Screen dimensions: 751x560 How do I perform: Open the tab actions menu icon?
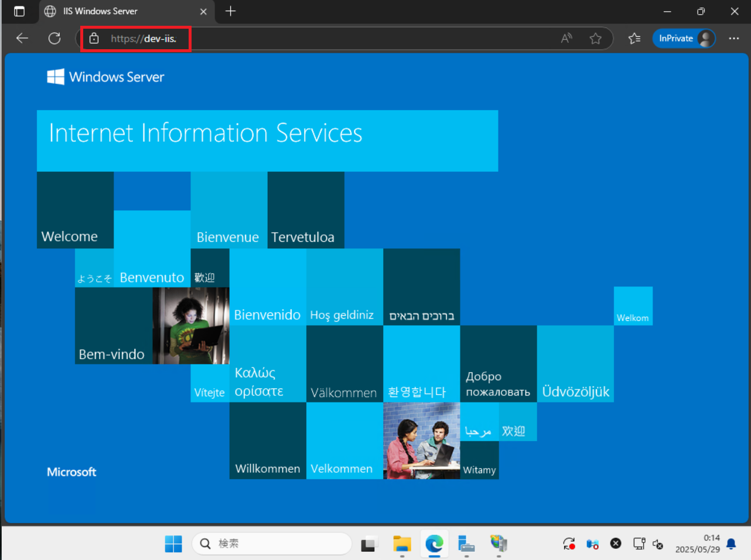[x=19, y=11]
